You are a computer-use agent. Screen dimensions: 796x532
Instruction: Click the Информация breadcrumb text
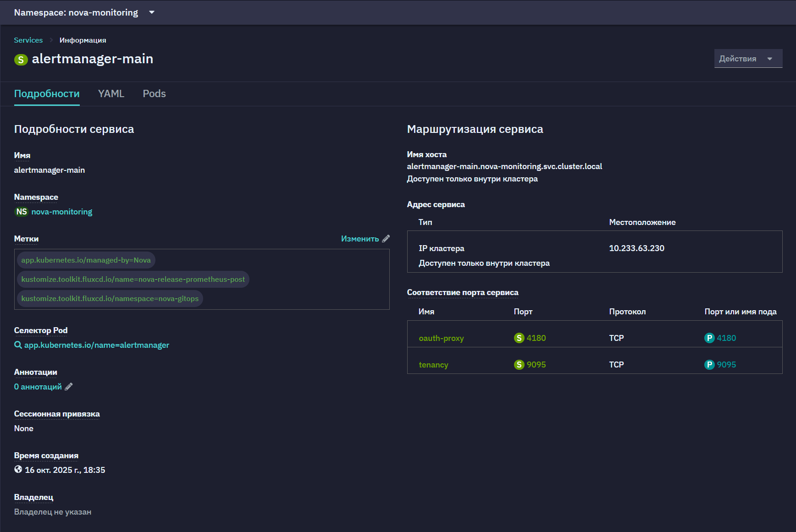point(83,40)
